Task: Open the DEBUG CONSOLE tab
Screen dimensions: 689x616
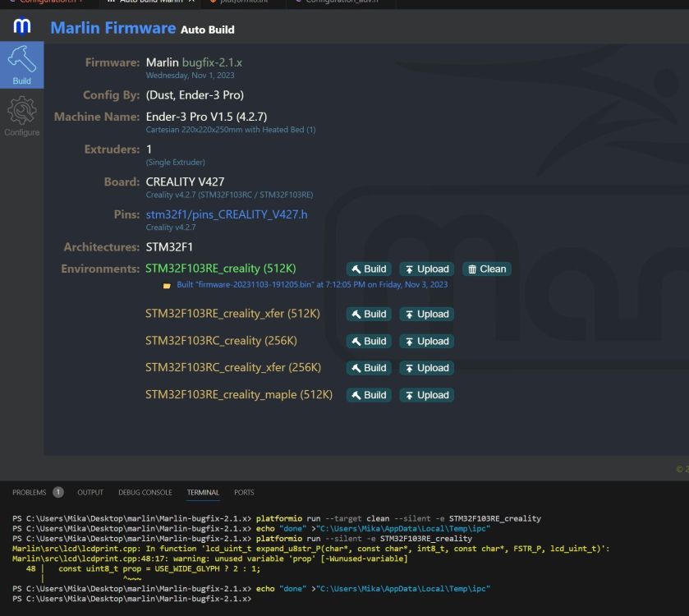Action: click(145, 493)
